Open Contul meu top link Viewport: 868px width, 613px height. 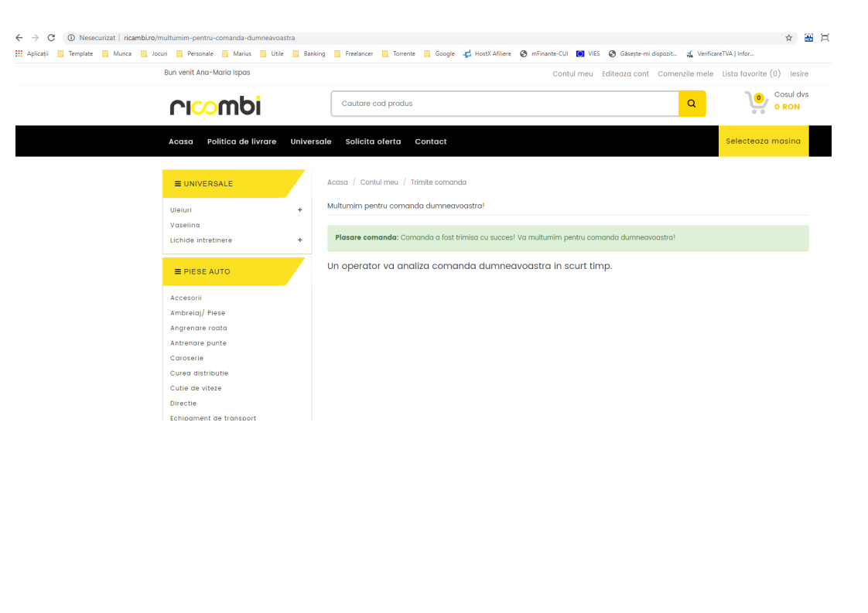(x=573, y=73)
